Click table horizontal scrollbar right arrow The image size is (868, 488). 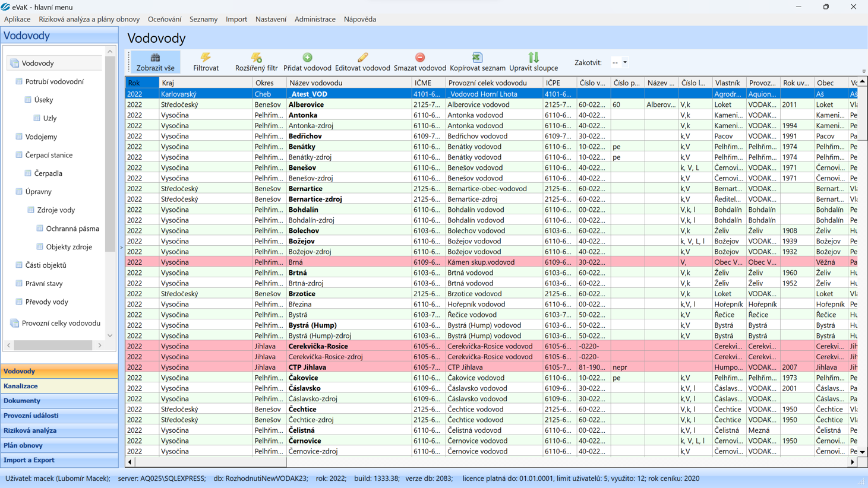853,462
